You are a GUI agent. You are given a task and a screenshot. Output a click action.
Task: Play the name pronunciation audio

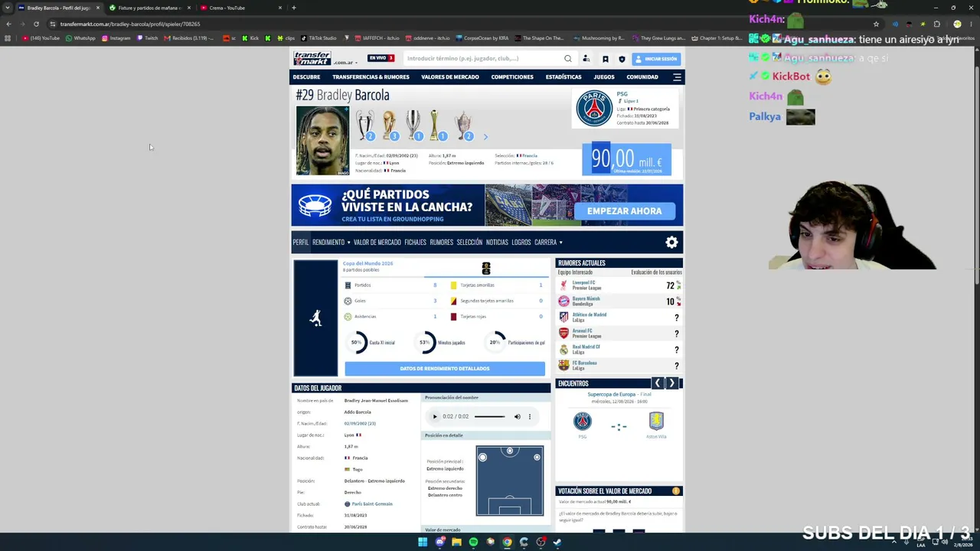tap(435, 417)
